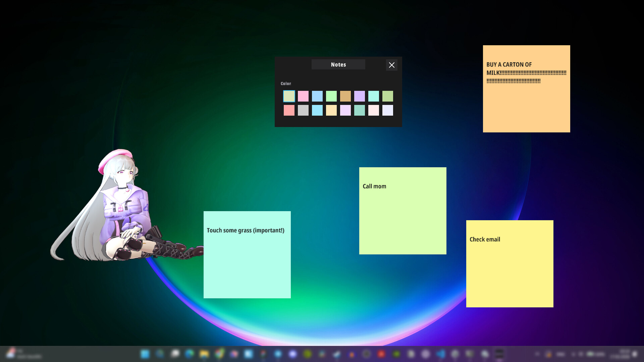Image resolution: width=644 pixels, height=362 pixels.
Task: Pick the charcoal gray note color
Action: point(303,110)
